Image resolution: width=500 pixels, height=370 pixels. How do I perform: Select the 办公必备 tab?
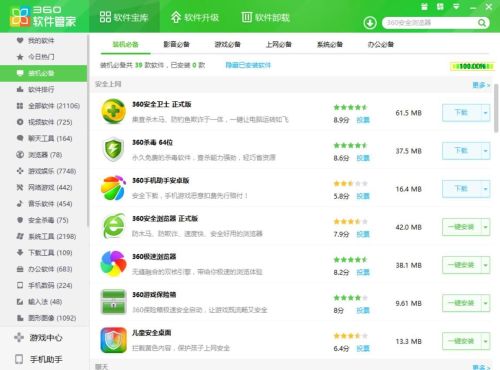coord(381,44)
